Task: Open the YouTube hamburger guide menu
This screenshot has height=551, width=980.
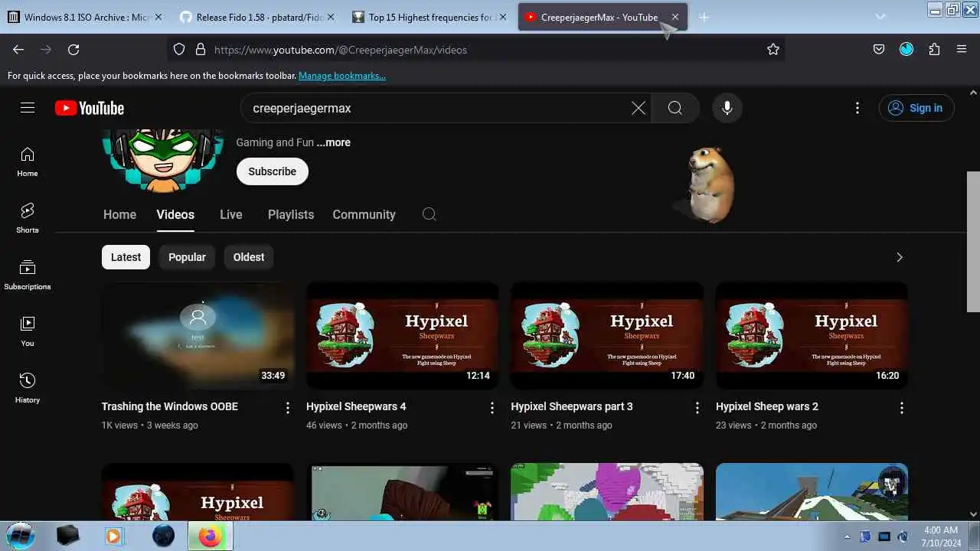Action: 28,108
